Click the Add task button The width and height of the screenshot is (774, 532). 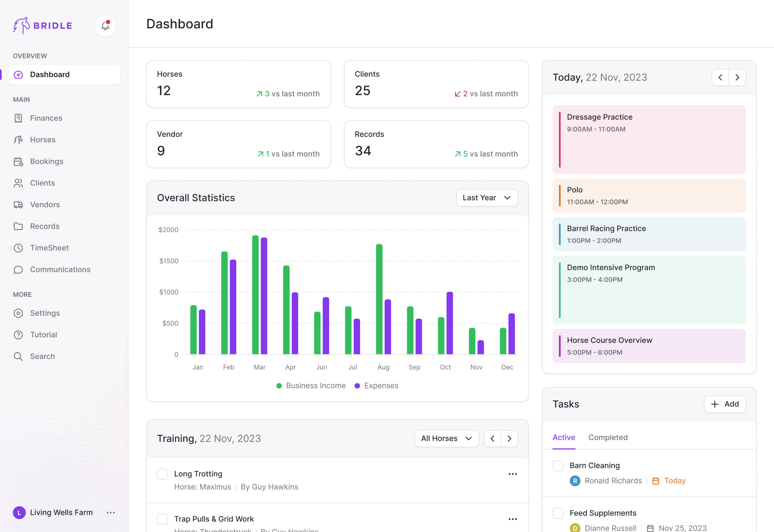[725, 404]
